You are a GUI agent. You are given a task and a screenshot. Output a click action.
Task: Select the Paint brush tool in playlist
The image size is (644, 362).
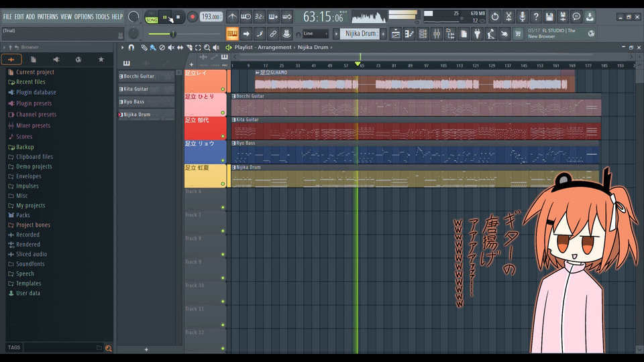[153, 48]
